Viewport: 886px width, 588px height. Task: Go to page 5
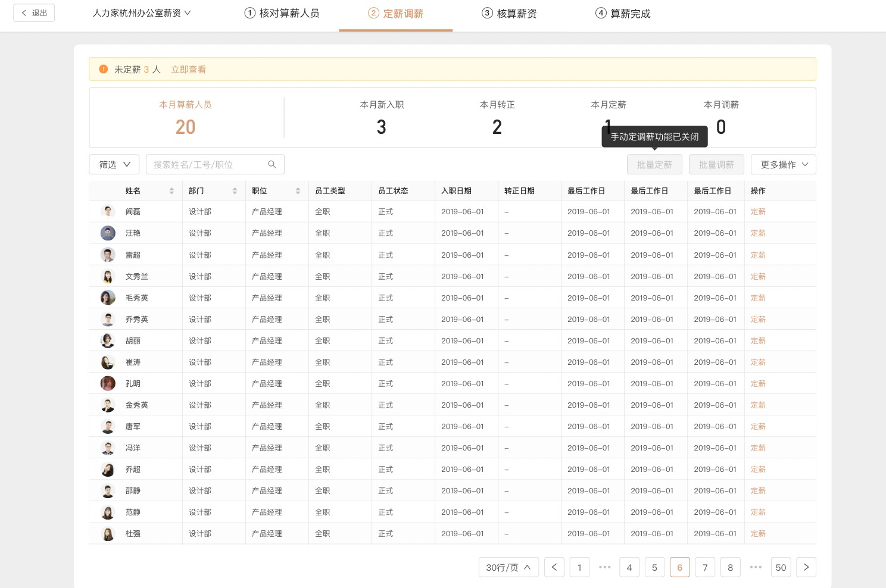(x=654, y=567)
